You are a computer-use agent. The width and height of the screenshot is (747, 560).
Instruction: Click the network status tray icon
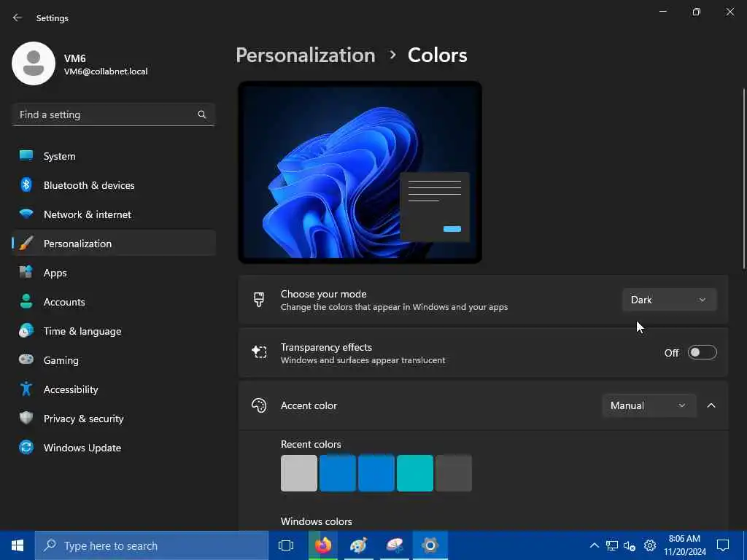(612, 545)
